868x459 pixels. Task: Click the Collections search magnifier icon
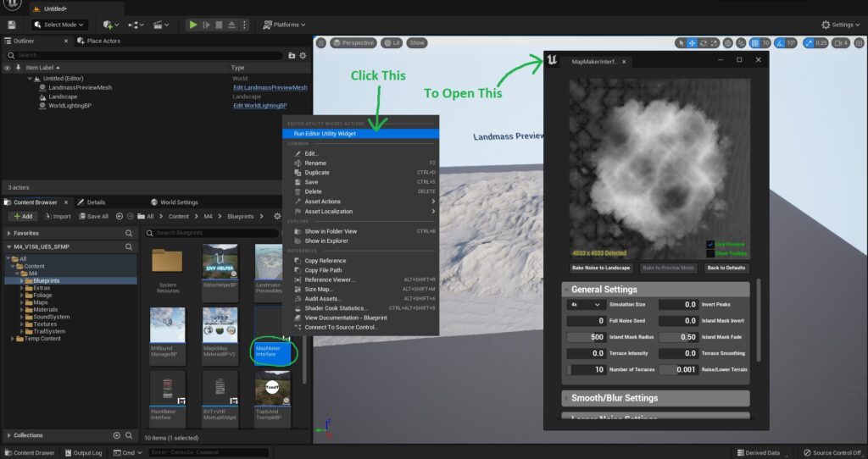pos(129,435)
